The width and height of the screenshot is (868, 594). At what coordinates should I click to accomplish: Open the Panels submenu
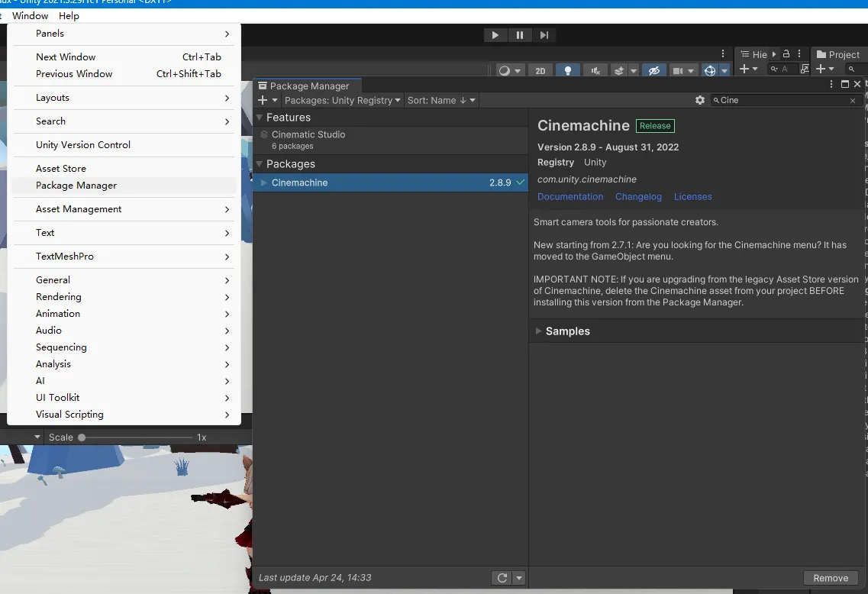click(x=124, y=34)
